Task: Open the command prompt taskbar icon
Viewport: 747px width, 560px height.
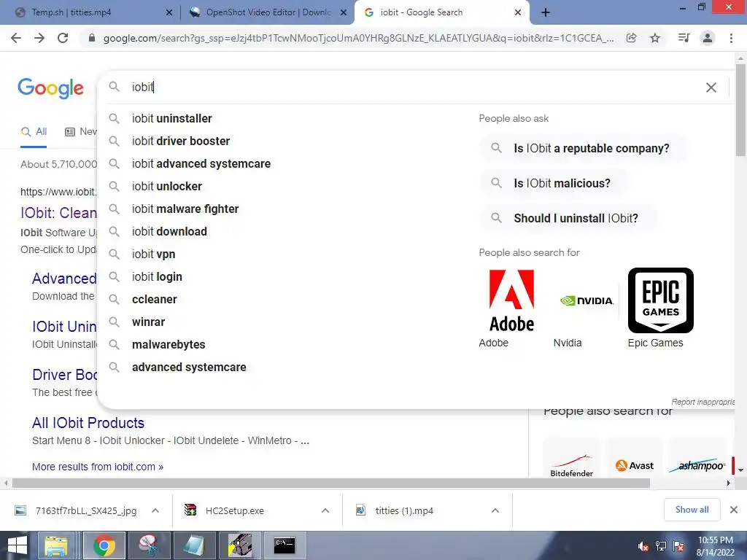Action: (x=285, y=545)
